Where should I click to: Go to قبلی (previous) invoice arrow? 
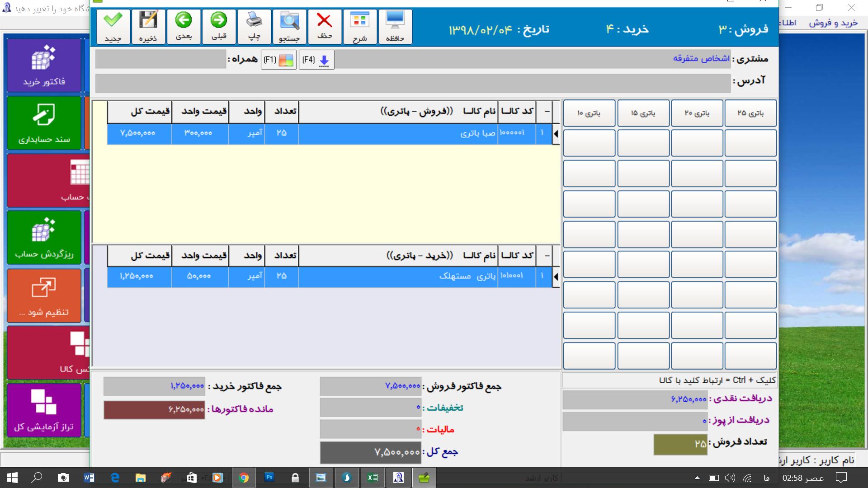click(219, 27)
